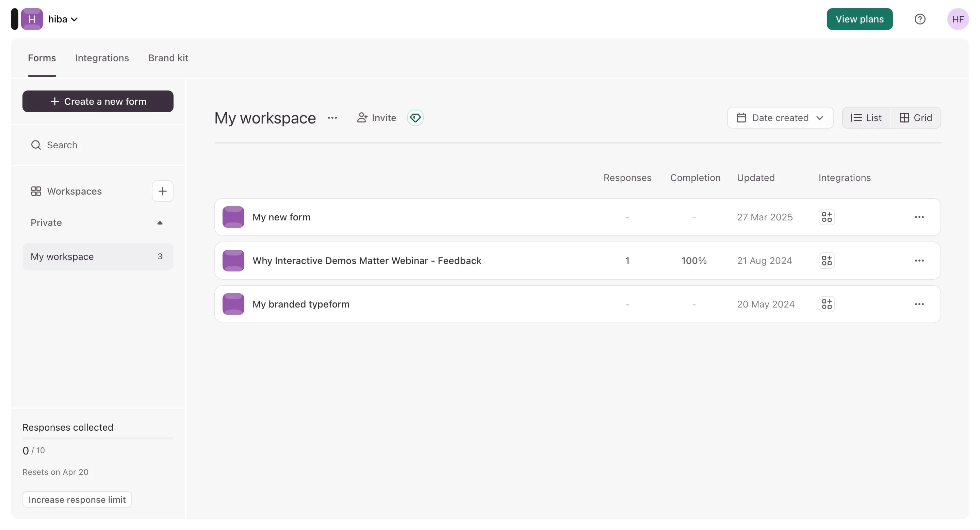Open Why Interactive Demos Matter Webinar form
Viewport: 980px width, 530px height.
point(577,261)
